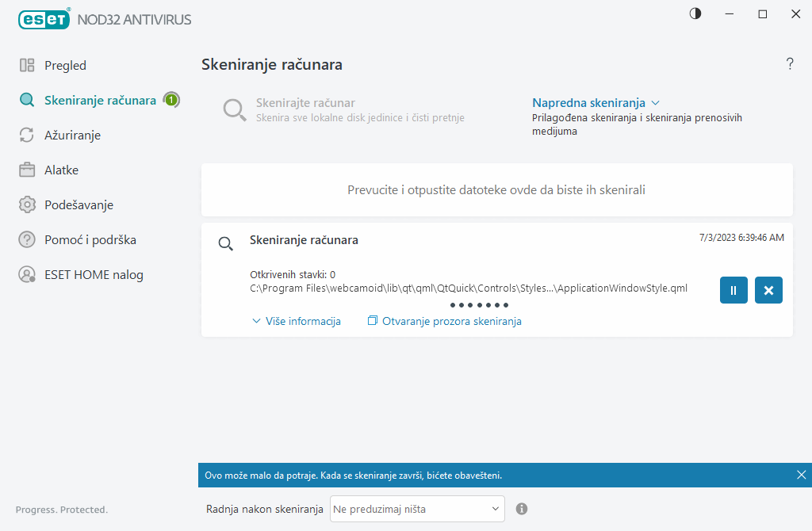Open ESET HOME nalog section

94,275
